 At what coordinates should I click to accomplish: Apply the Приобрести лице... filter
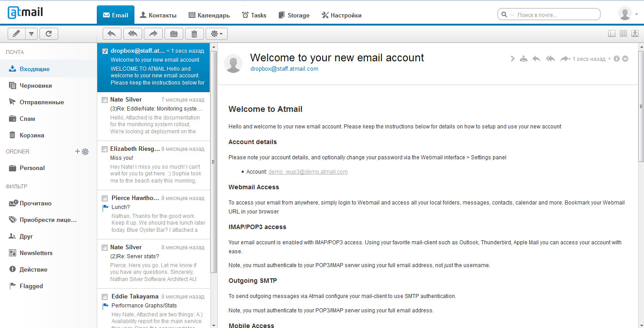[x=48, y=220]
